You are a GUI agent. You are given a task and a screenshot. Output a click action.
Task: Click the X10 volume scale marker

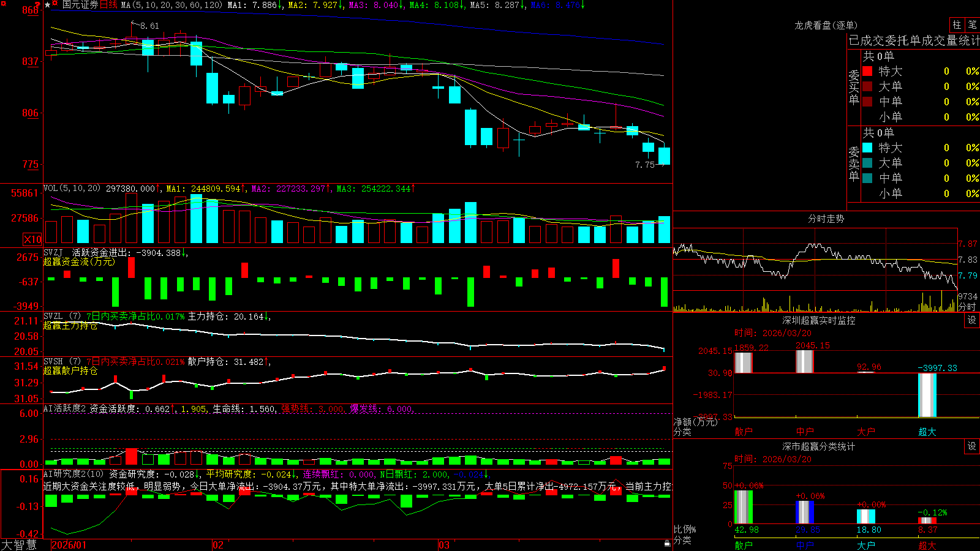point(32,239)
